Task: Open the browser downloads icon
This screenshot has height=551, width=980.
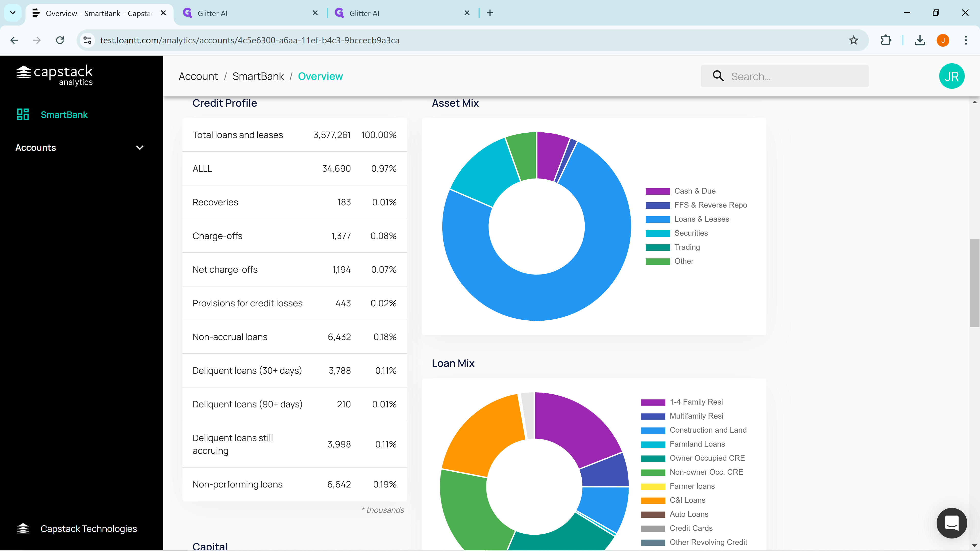Action: [920, 40]
